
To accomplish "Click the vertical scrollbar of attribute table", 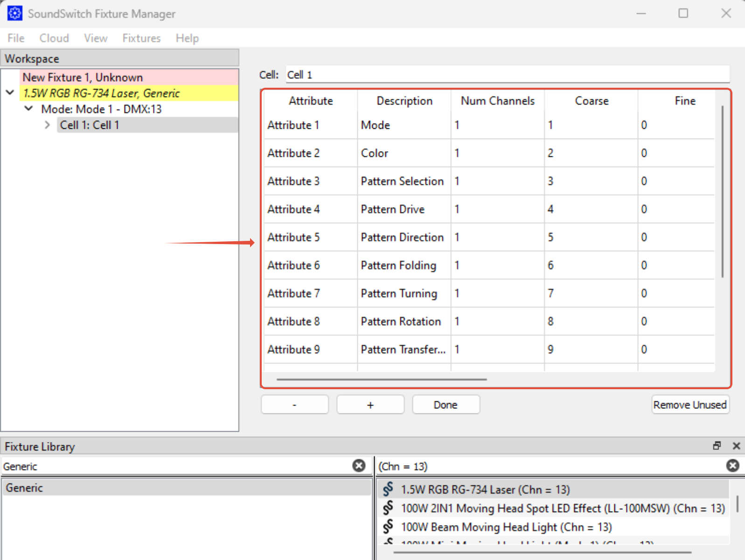I will click(722, 191).
